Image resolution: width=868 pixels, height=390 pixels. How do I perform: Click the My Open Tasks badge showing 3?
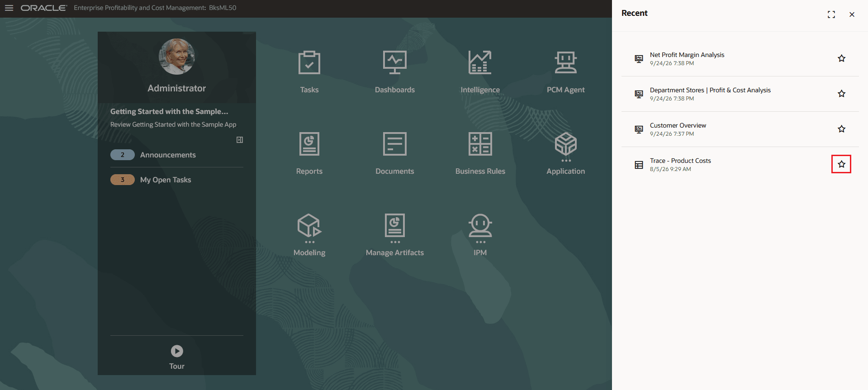tap(123, 180)
